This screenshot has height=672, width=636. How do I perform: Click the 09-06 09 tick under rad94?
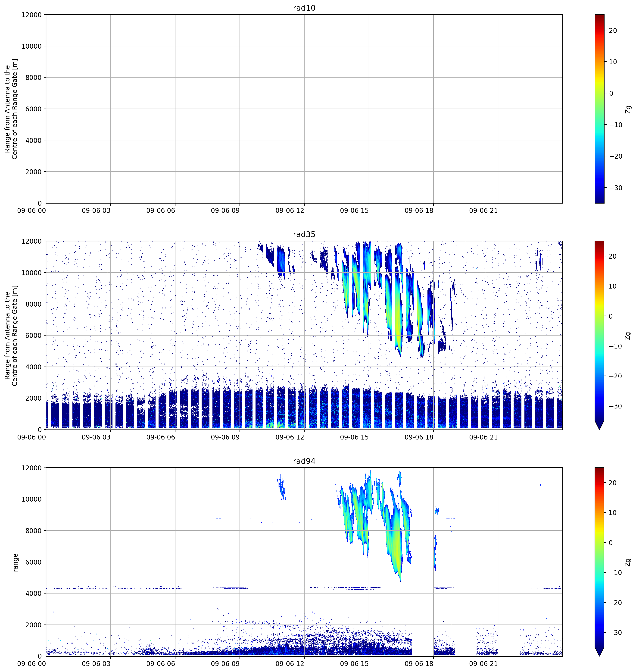(x=225, y=663)
